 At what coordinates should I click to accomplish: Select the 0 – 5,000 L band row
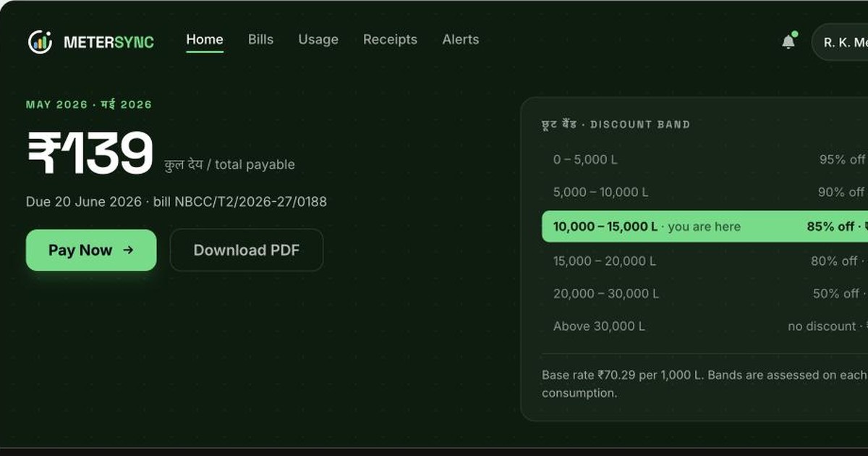pyautogui.click(x=705, y=159)
